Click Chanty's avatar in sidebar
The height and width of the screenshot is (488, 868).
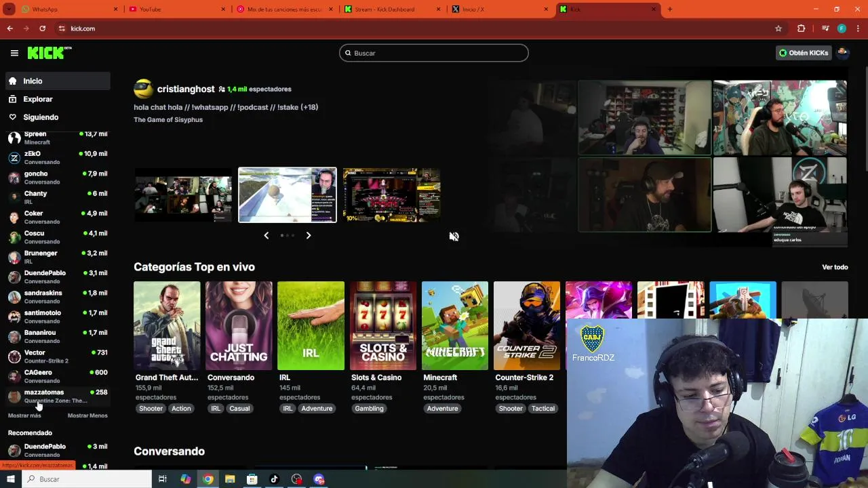[14, 197]
